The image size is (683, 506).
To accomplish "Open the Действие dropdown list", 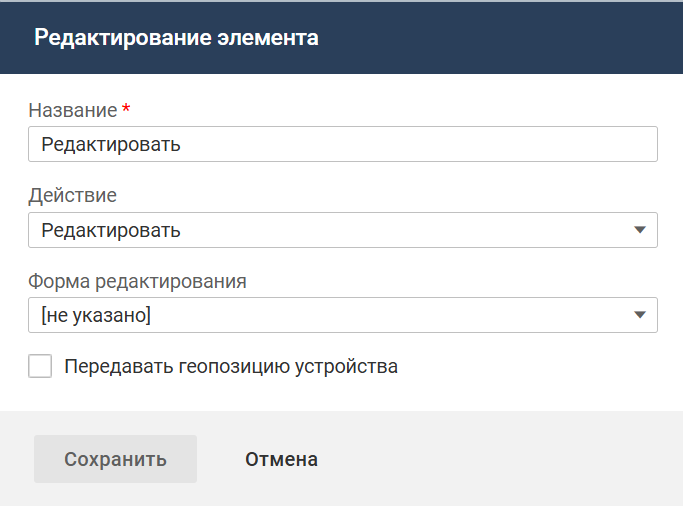I will click(x=342, y=230).
